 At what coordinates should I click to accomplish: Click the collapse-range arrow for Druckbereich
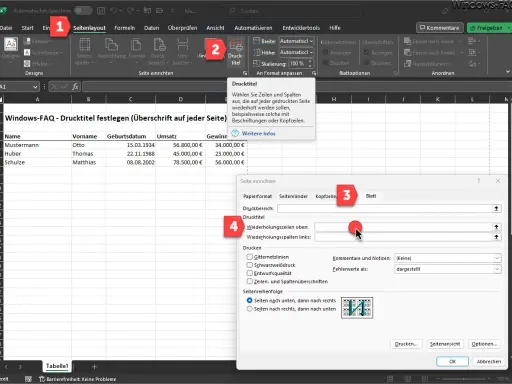coord(496,209)
